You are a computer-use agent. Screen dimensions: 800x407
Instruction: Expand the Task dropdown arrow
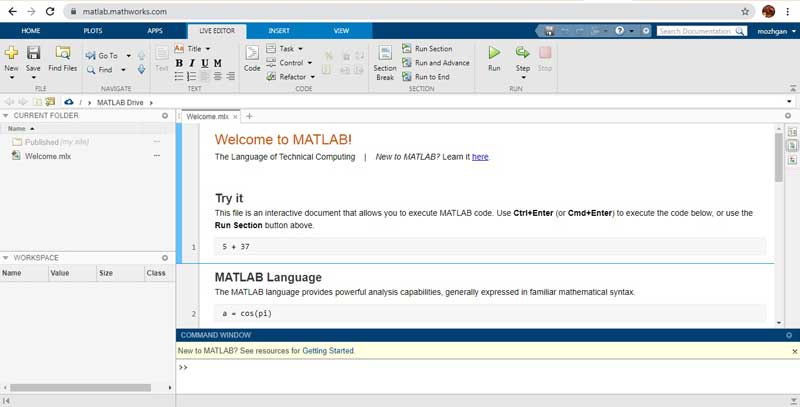pyautogui.click(x=300, y=49)
